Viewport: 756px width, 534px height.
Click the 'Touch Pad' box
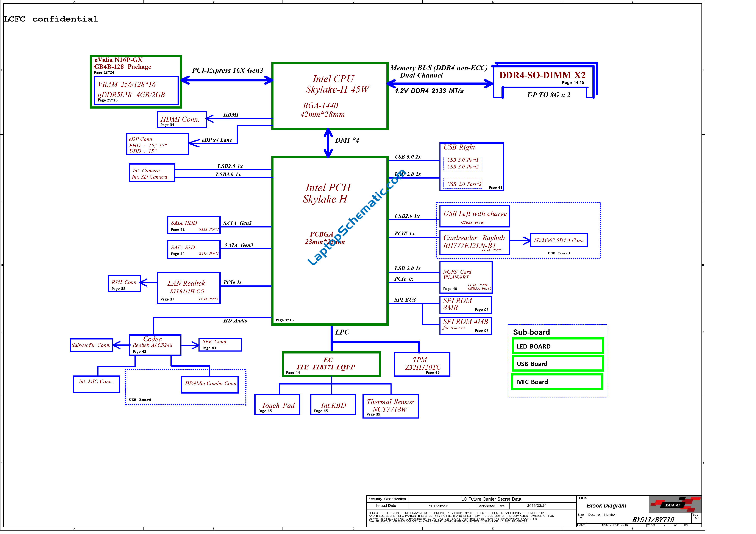click(277, 405)
